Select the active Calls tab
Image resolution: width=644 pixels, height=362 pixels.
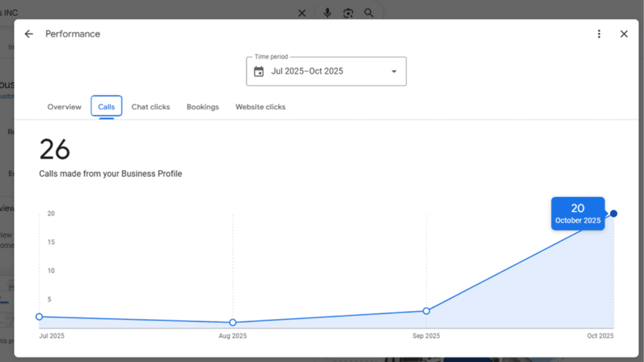click(106, 107)
